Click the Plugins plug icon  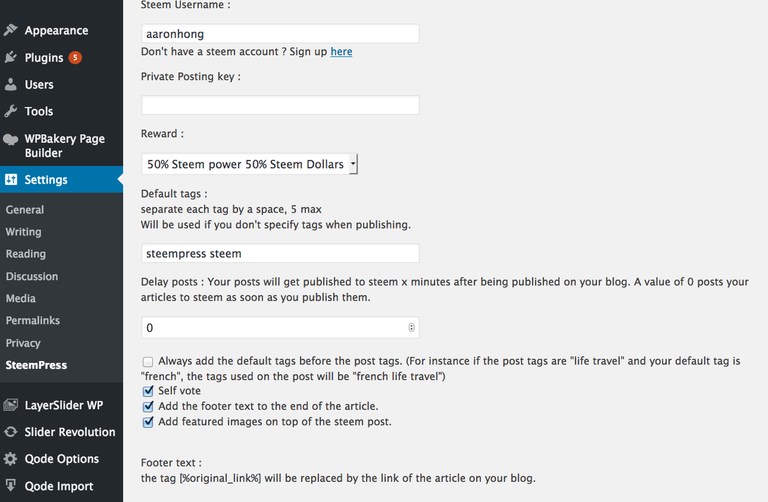(11, 57)
